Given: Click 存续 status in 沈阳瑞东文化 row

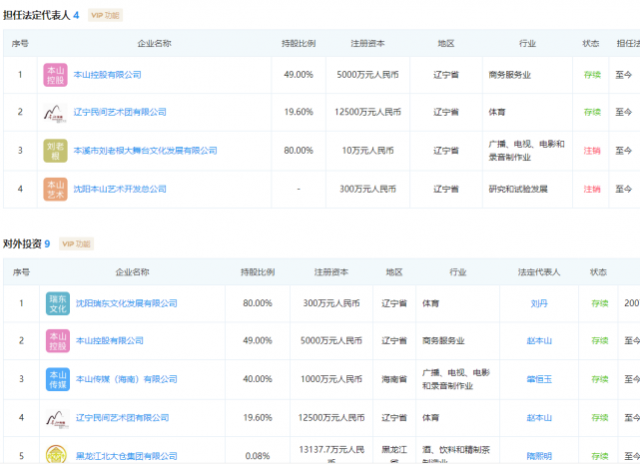Looking at the screenshot, I should coord(600,303).
